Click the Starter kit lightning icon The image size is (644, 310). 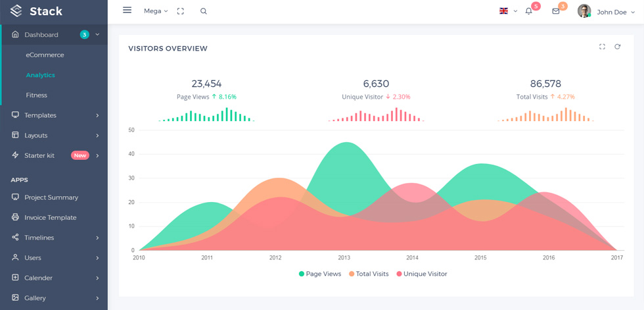click(15, 155)
